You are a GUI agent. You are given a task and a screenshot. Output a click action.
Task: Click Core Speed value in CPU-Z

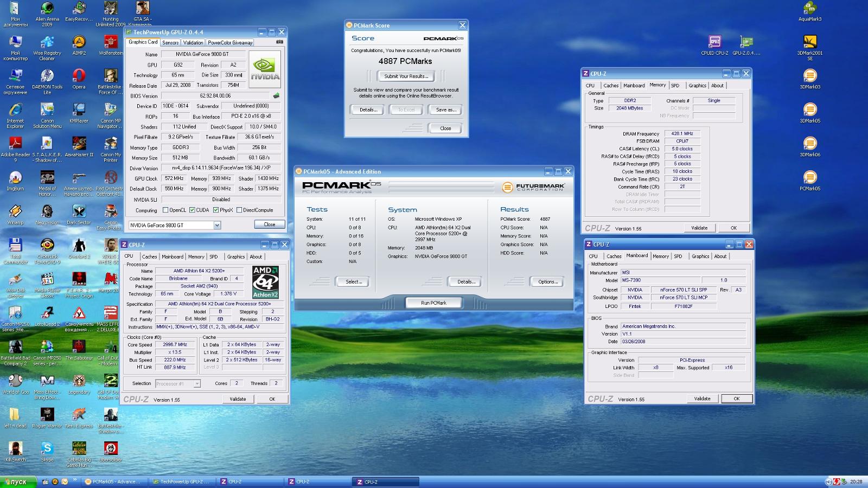pos(175,344)
